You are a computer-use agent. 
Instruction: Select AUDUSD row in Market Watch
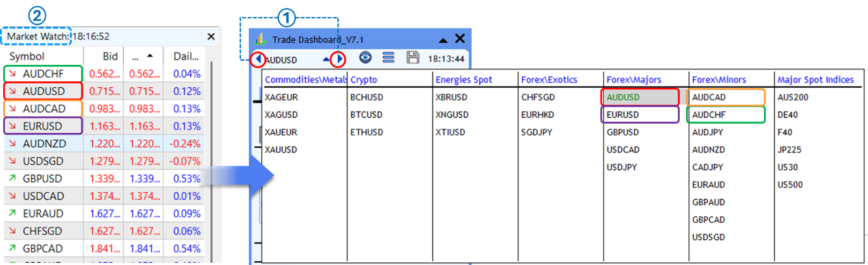click(104, 92)
